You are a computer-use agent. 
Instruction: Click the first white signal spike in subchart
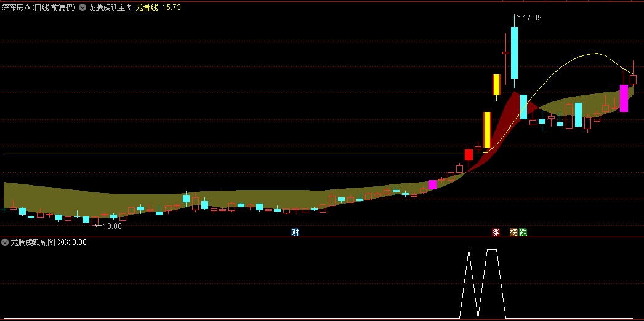click(469, 283)
